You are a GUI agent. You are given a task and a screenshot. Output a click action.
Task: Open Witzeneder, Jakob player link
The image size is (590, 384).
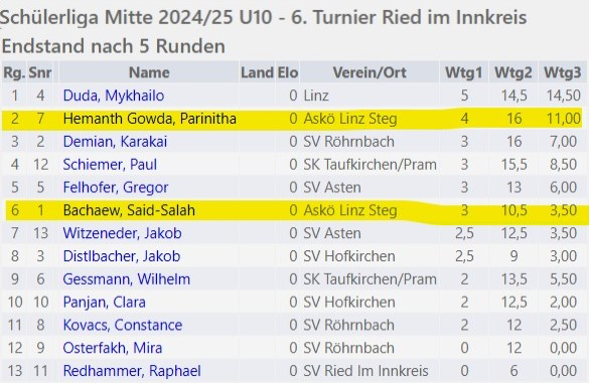122,233
